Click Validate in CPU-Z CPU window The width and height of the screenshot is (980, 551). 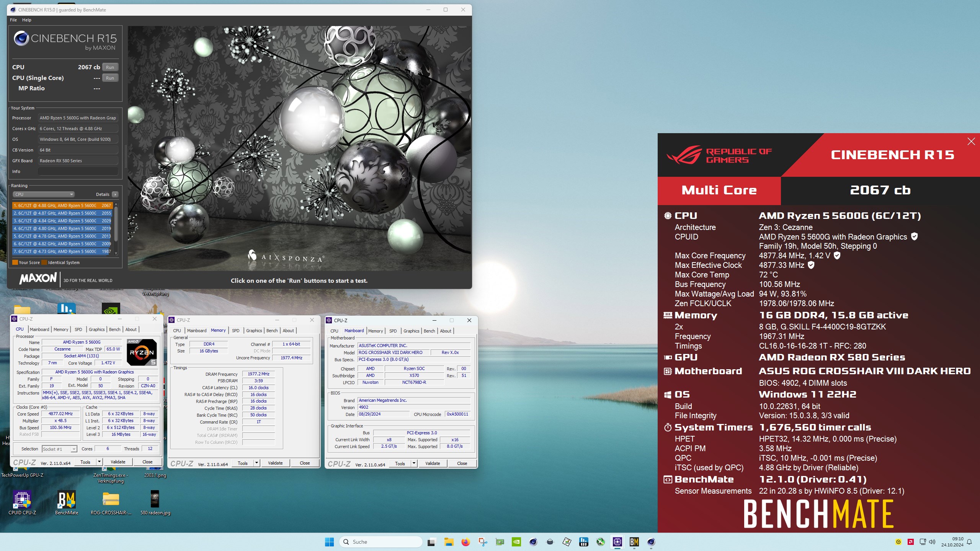tap(118, 462)
